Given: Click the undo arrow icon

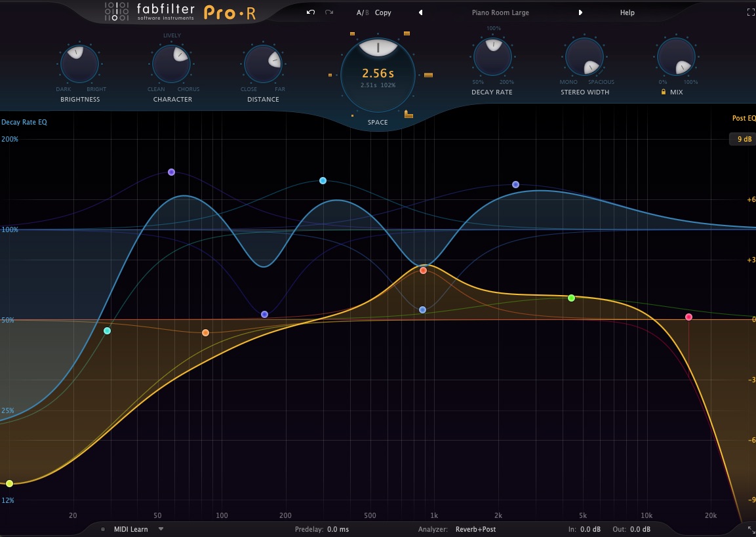Looking at the screenshot, I should 311,12.
